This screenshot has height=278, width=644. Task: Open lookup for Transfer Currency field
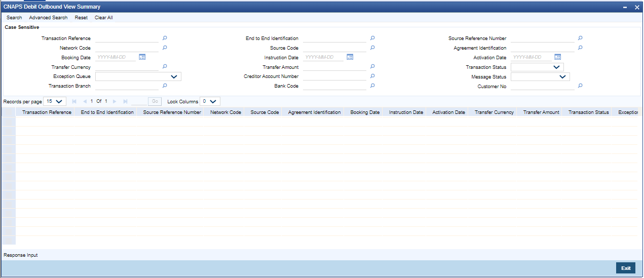(165, 66)
